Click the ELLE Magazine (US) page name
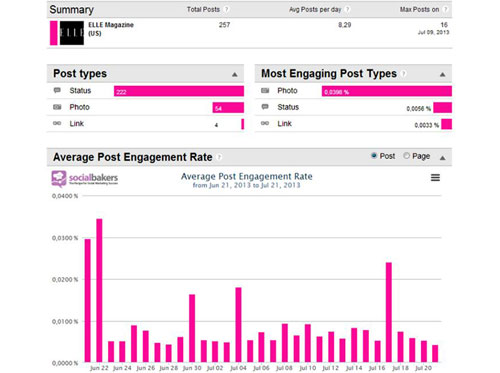This screenshot has height=373, width=500. (111, 29)
